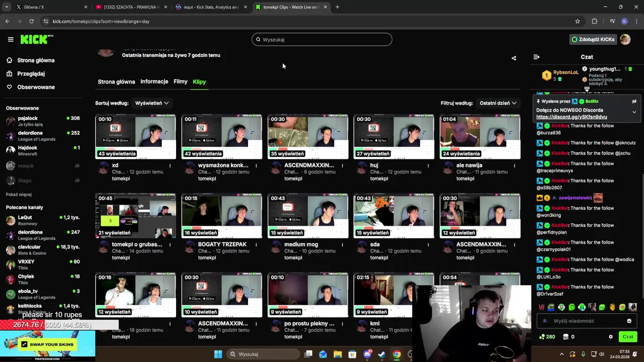This screenshot has height=362, width=644.
Task: Reload the page in Chrome
Action: pyautogui.click(x=31, y=21)
